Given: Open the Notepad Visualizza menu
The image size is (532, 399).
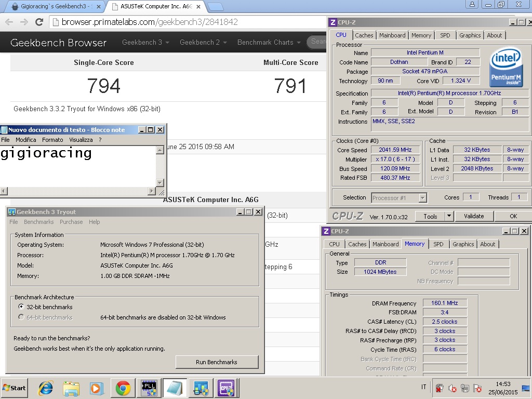Looking at the screenshot, I should click(81, 140).
